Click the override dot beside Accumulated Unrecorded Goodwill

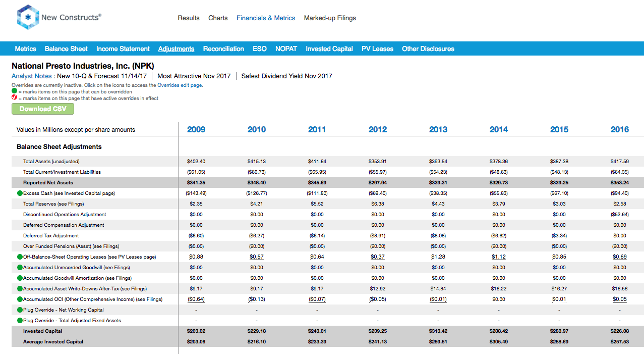[20, 268]
